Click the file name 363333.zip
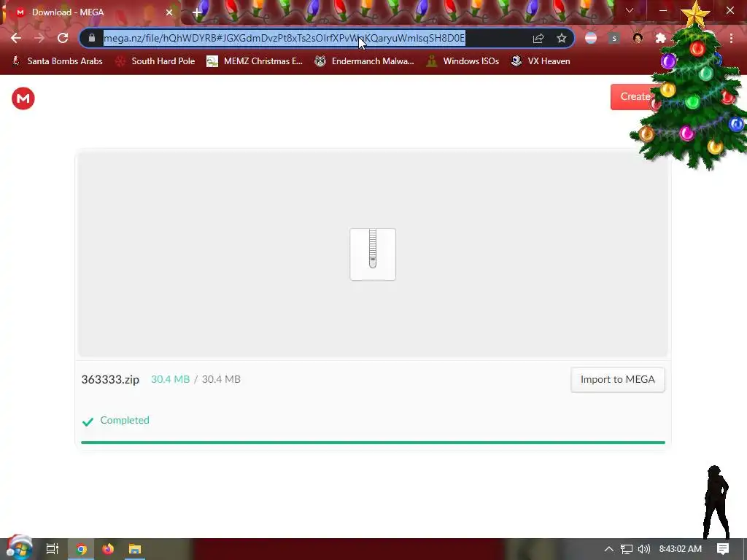 click(x=110, y=379)
